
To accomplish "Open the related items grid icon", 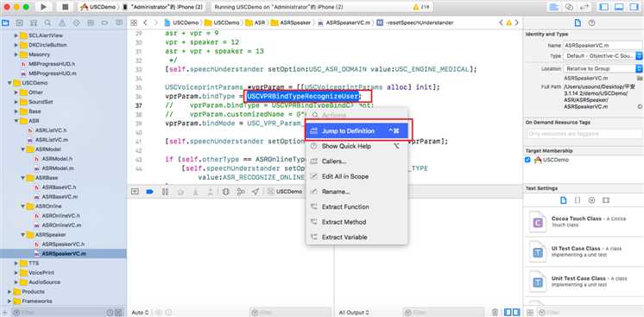I will 134,22.
